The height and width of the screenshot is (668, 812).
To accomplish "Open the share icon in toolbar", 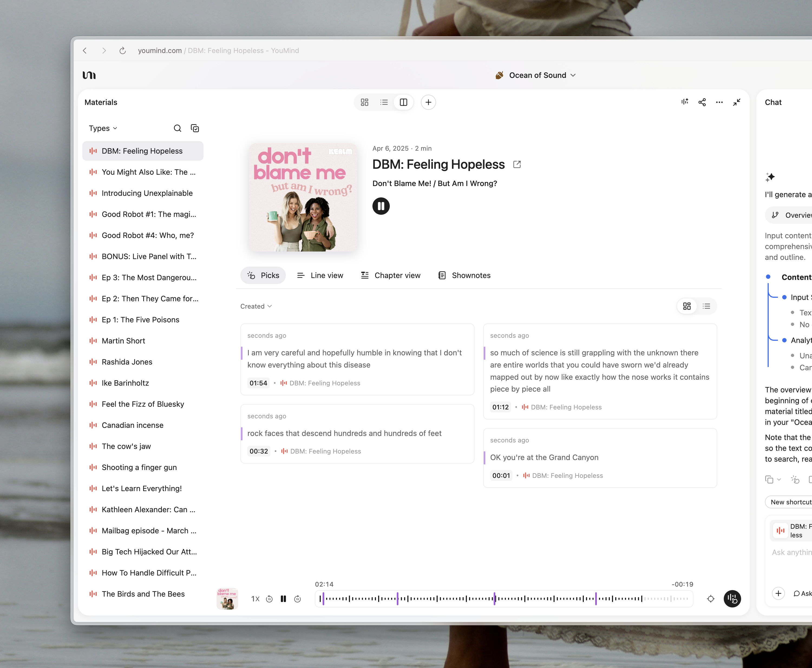I will click(702, 102).
